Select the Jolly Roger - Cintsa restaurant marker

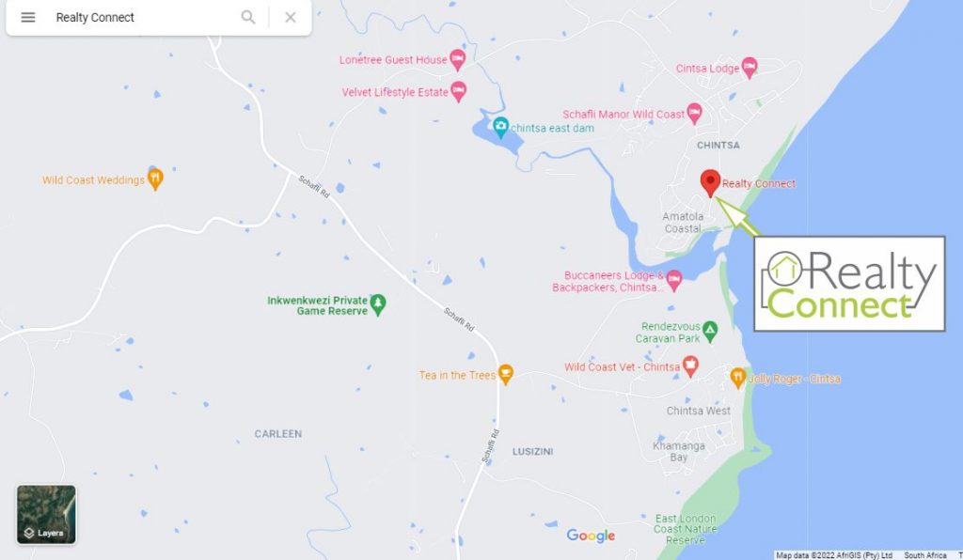(x=737, y=378)
